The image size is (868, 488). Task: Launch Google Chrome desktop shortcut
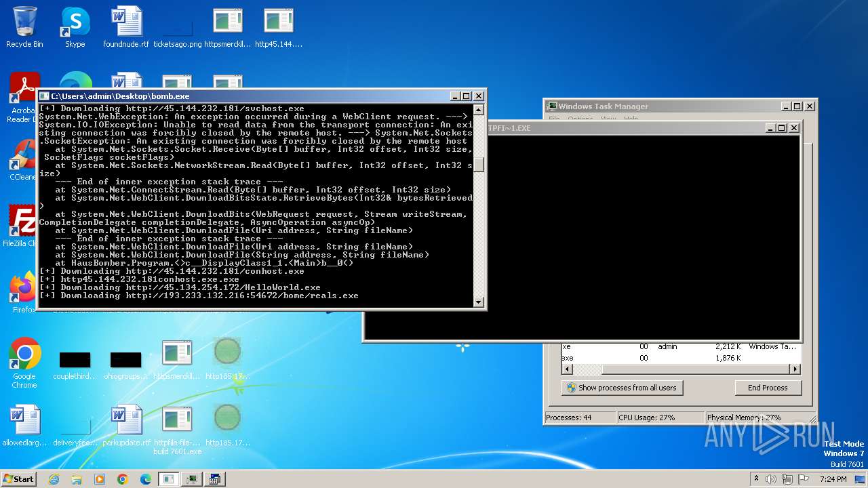tap(24, 363)
